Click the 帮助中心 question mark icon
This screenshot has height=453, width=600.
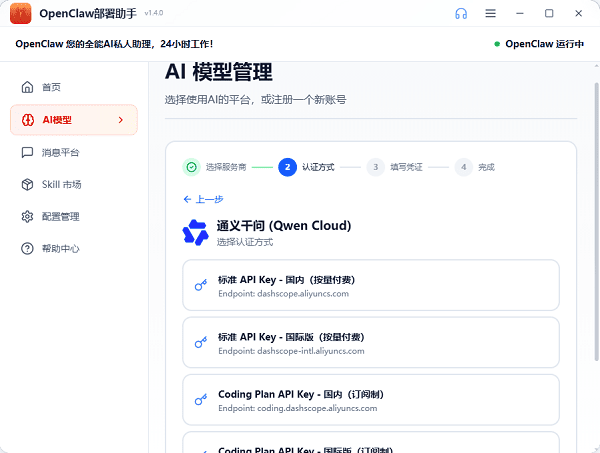tap(27, 249)
